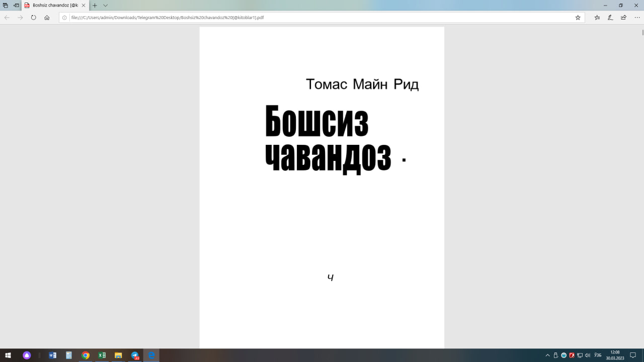Image resolution: width=644 pixels, height=362 pixels.
Task: Open a new browser tab
Action: click(94, 6)
